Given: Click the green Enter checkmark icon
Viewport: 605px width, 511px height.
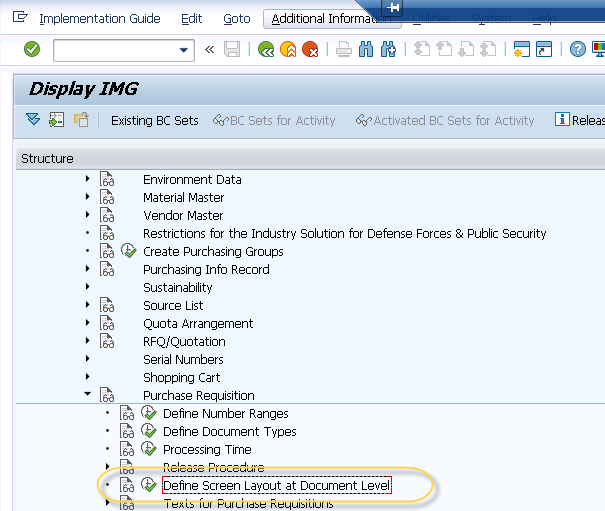Looking at the screenshot, I should 32,49.
